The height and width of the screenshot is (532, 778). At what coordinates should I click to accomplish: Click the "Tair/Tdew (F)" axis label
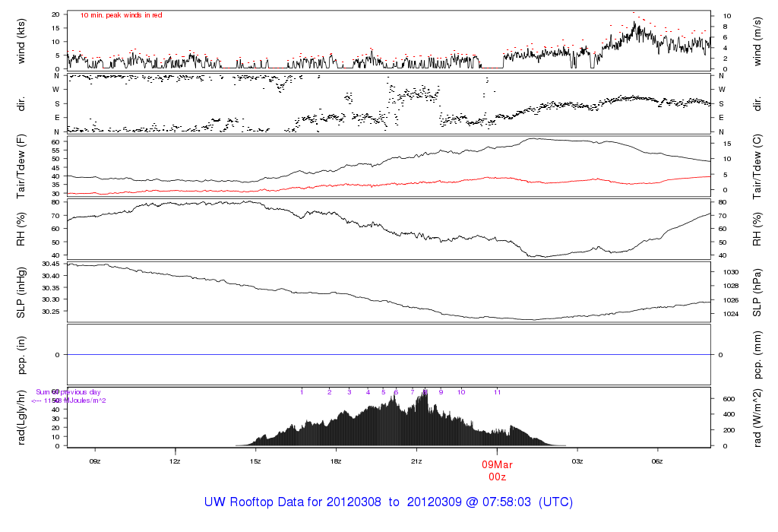click(21, 166)
